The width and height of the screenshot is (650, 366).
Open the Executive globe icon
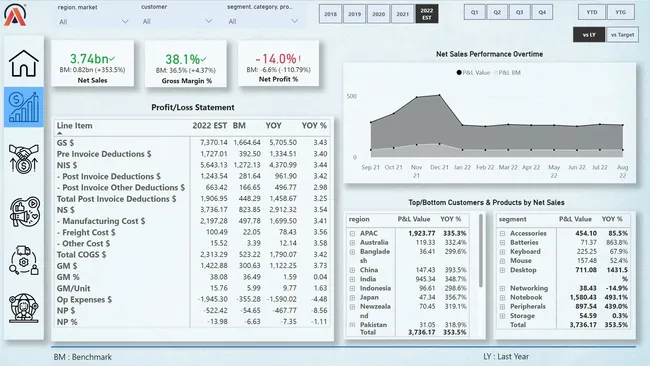tap(24, 308)
